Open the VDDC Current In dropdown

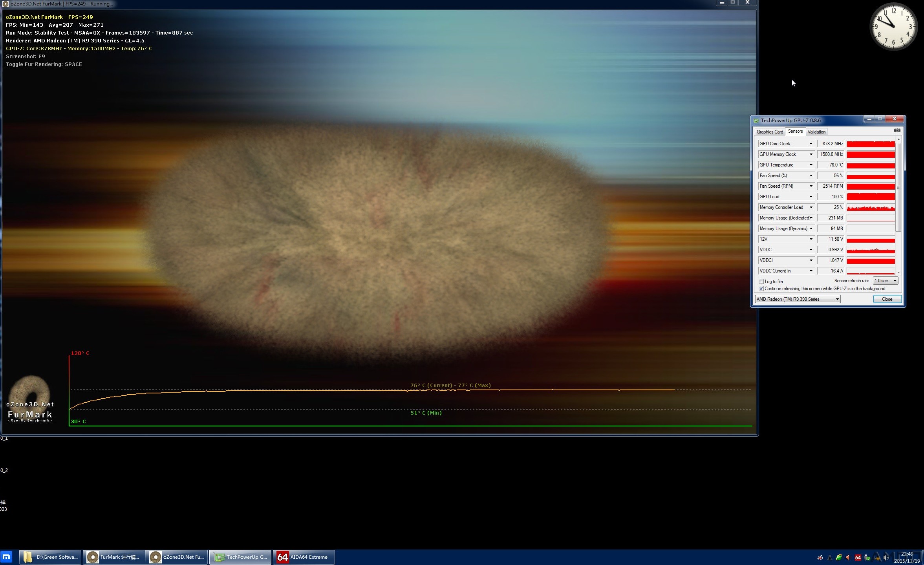(811, 271)
